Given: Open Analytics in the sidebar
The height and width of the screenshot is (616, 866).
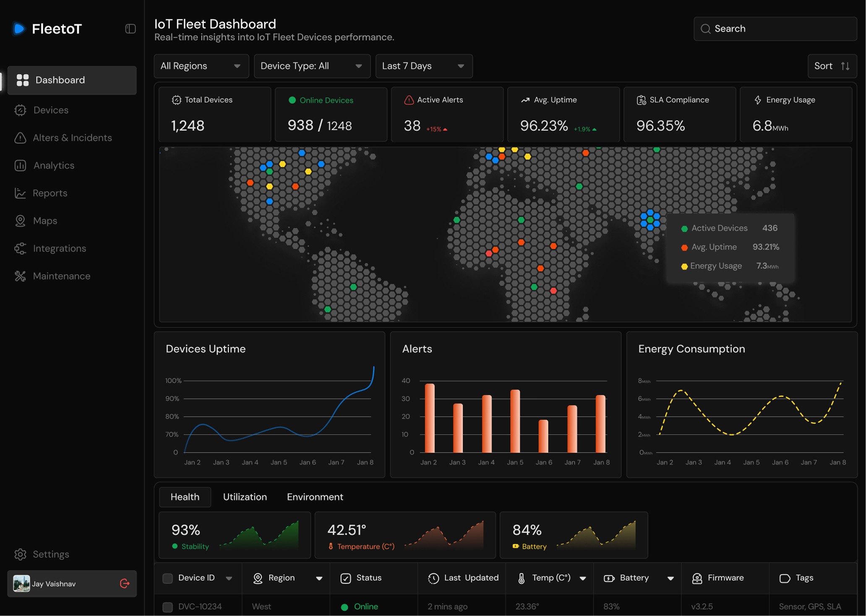Looking at the screenshot, I should pos(54,165).
